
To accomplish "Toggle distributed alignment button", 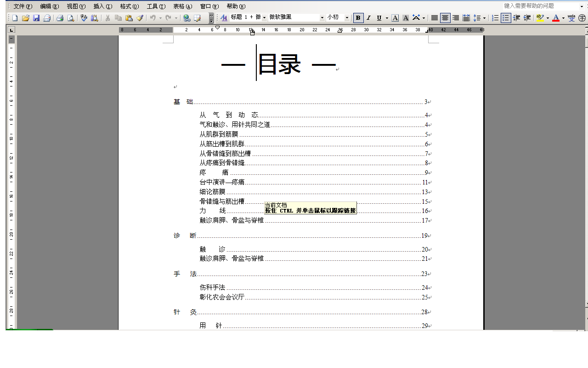I will point(466,18).
